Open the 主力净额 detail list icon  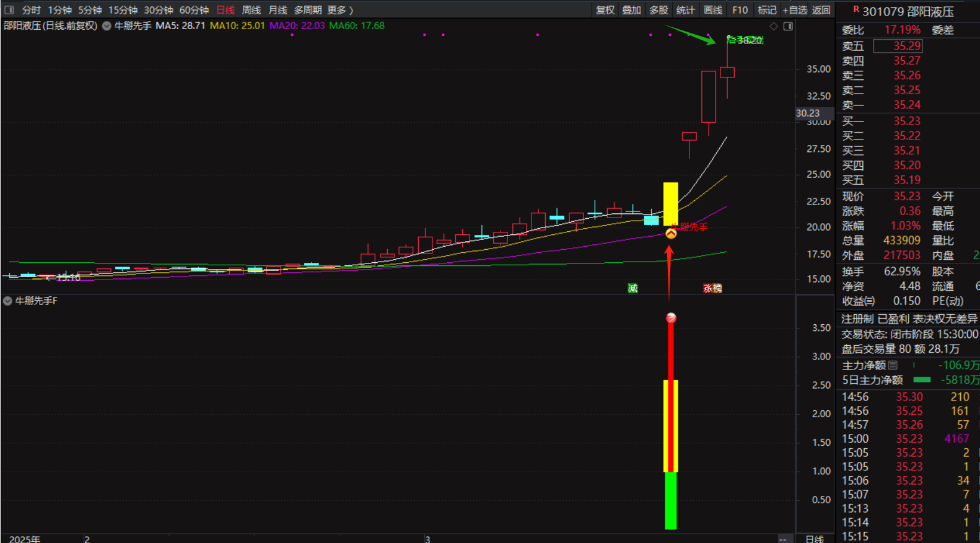[893, 365]
